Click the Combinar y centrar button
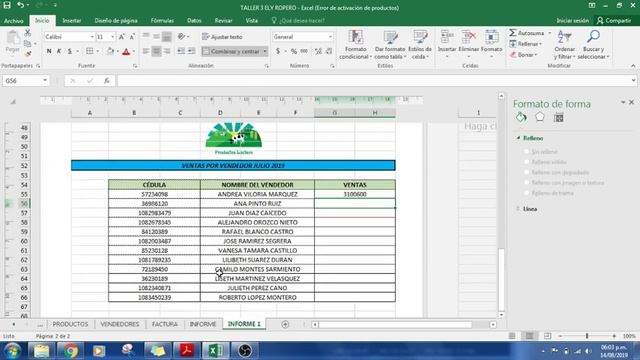640x360 pixels. [231, 51]
